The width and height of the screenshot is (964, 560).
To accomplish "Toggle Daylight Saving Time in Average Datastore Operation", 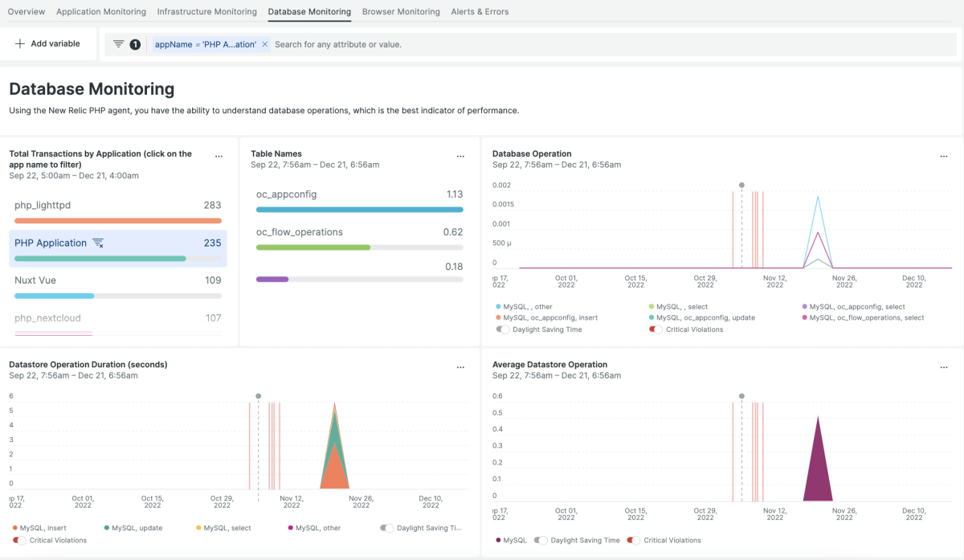I will (541, 541).
